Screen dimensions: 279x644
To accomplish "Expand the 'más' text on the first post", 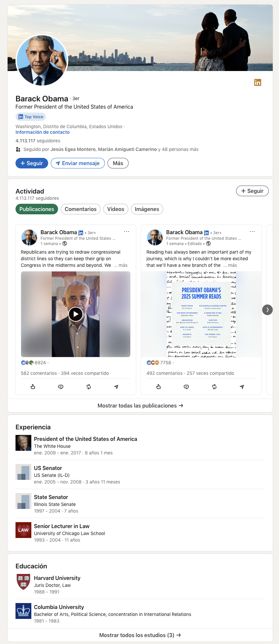I will [x=122, y=266].
